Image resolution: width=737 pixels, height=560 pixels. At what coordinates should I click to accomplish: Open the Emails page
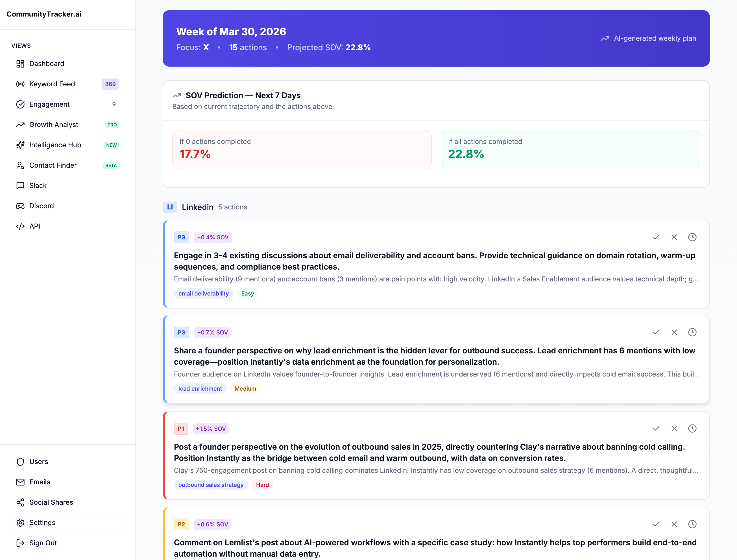(67, 482)
